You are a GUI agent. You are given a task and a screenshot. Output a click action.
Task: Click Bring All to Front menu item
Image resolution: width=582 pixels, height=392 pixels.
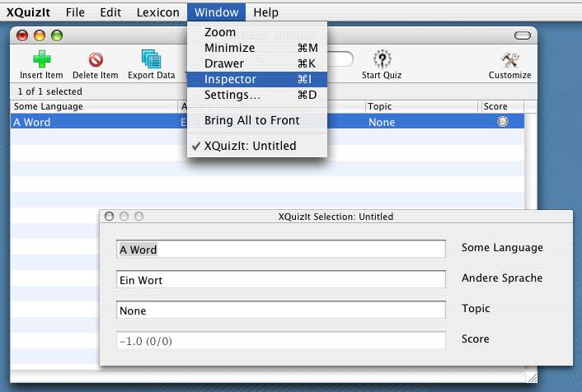251,120
